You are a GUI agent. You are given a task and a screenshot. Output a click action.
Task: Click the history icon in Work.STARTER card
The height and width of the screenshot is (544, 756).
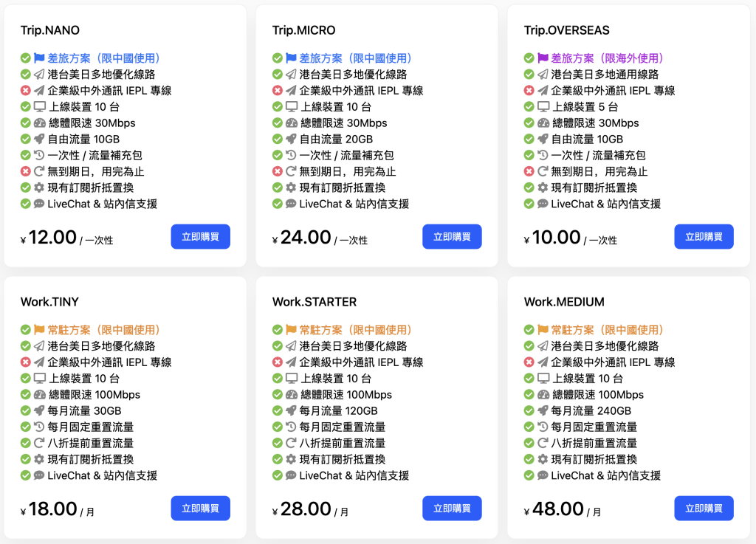point(291,427)
